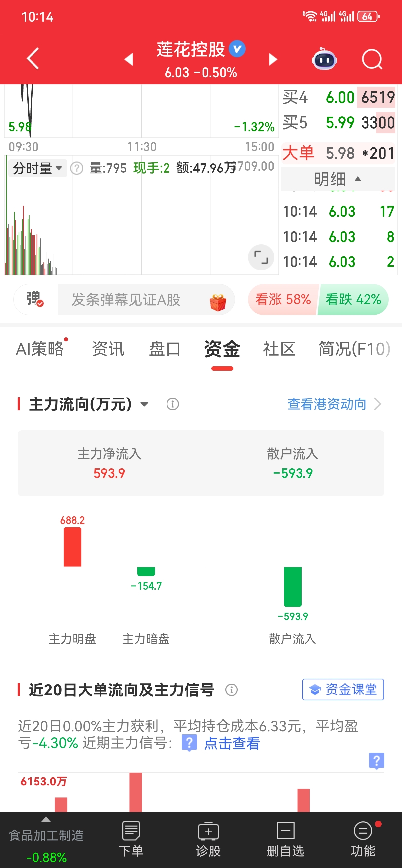Switch to the 资讯 tab
The image size is (402, 868).
coord(108,349)
